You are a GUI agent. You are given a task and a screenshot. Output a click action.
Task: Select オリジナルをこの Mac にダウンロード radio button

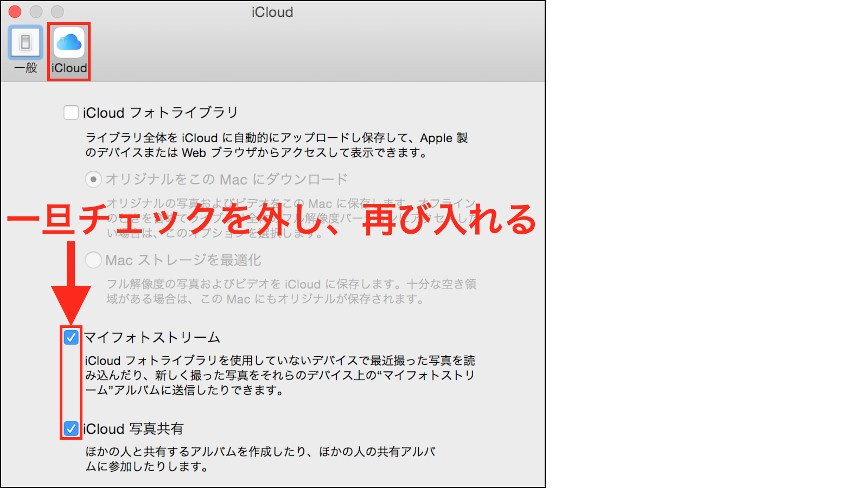pyautogui.click(x=93, y=179)
